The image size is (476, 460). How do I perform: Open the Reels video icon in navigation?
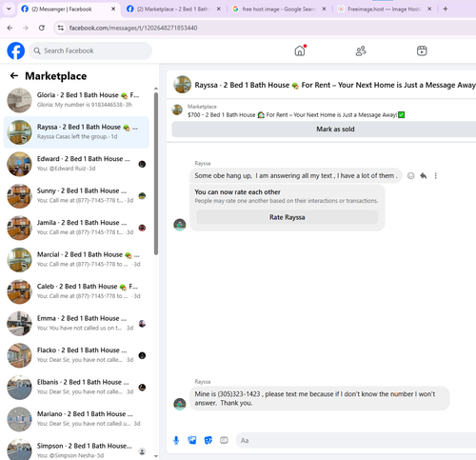pos(422,50)
